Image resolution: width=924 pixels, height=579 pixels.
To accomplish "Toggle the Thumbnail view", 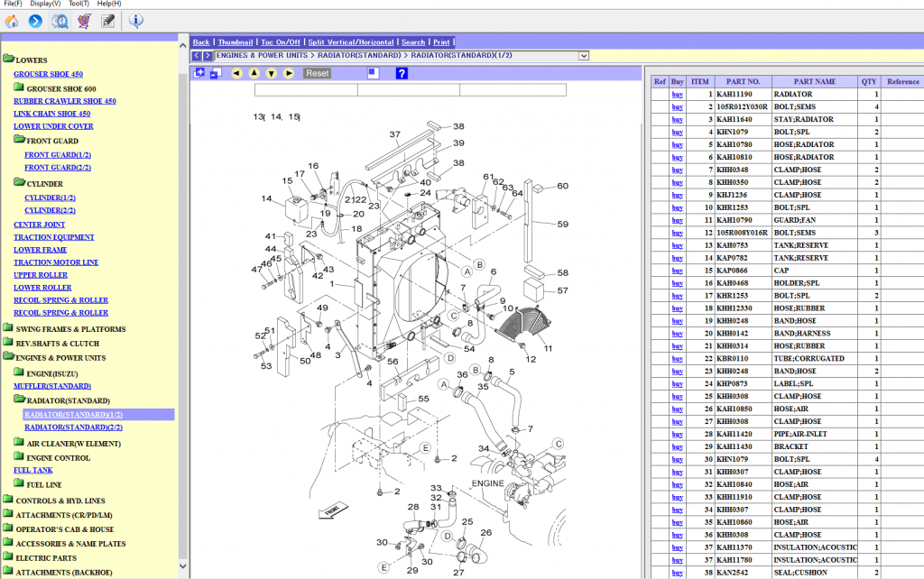I will coord(236,41).
